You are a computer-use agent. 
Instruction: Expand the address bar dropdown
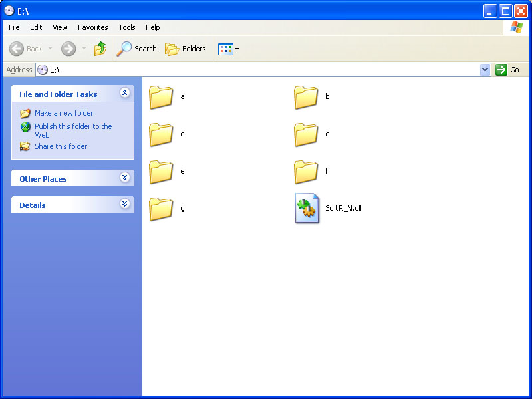pos(485,70)
